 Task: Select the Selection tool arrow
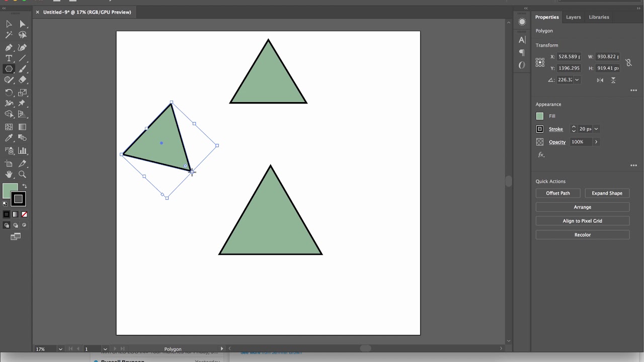click(x=9, y=24)
